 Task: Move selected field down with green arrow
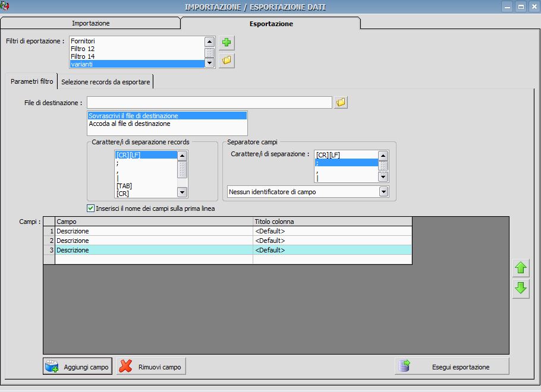521,288
